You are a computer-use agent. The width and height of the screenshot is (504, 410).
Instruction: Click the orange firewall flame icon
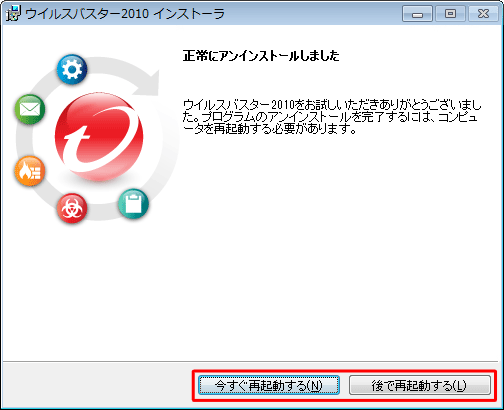[30, 171]
